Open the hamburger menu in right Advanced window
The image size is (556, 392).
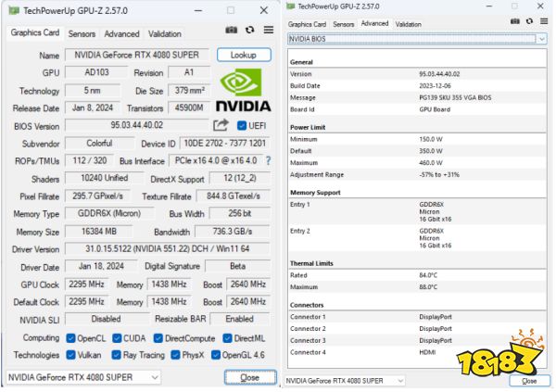pos(544,21)
